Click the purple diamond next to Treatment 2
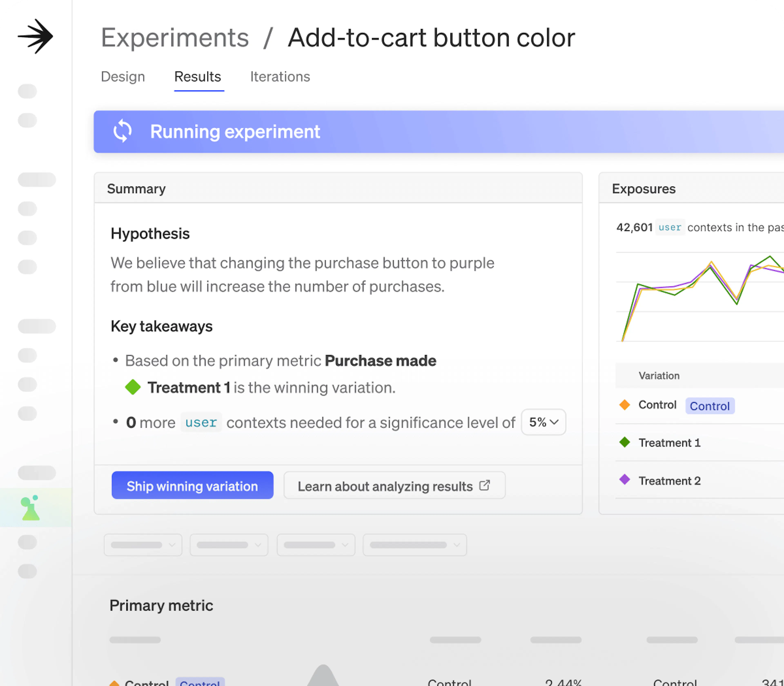784x686 pixels. click(x=624, y=480)
